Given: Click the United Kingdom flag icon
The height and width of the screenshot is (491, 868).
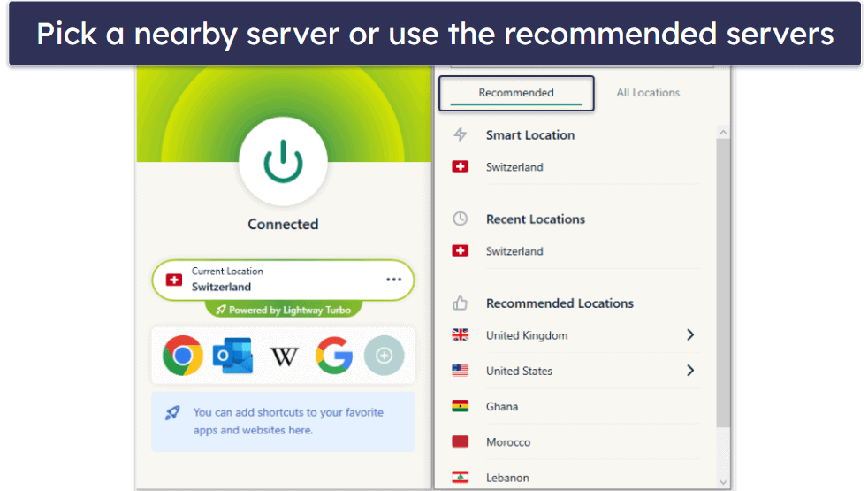Looking at the screenshot, I should pyautogui.click(x=460, y=334).
